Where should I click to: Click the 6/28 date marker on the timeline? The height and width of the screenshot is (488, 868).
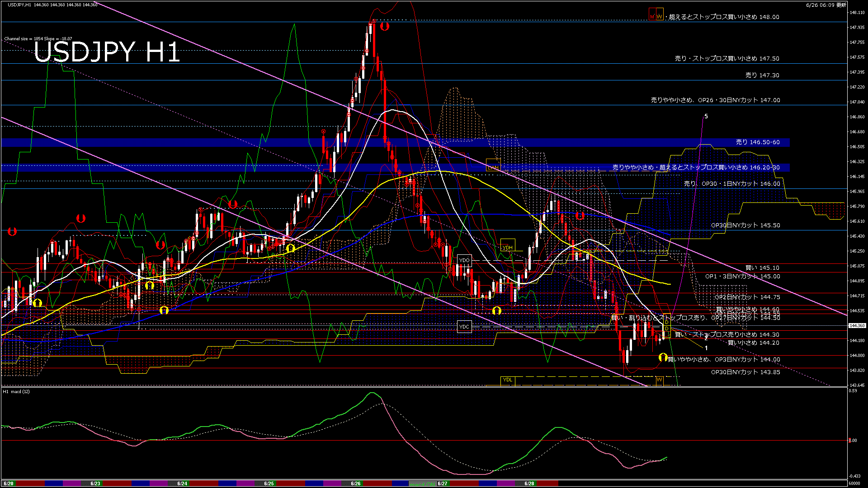[x=529, y=483]
